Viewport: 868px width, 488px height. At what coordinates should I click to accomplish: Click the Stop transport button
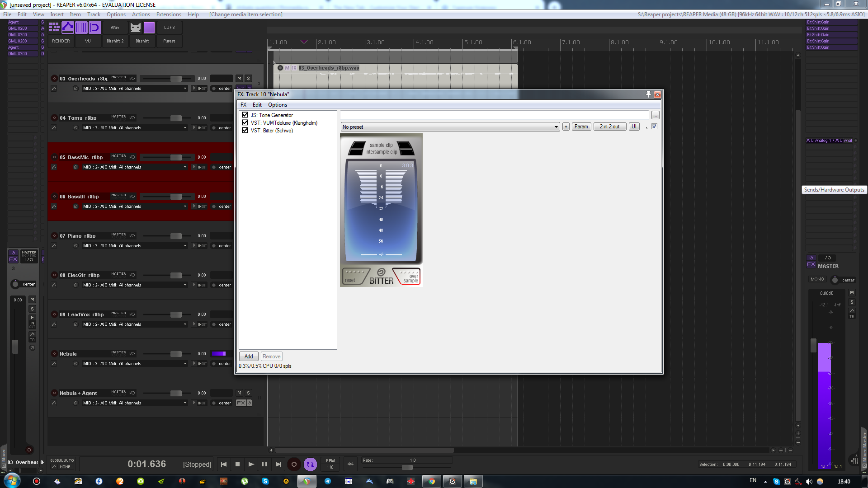coord(237,464)
